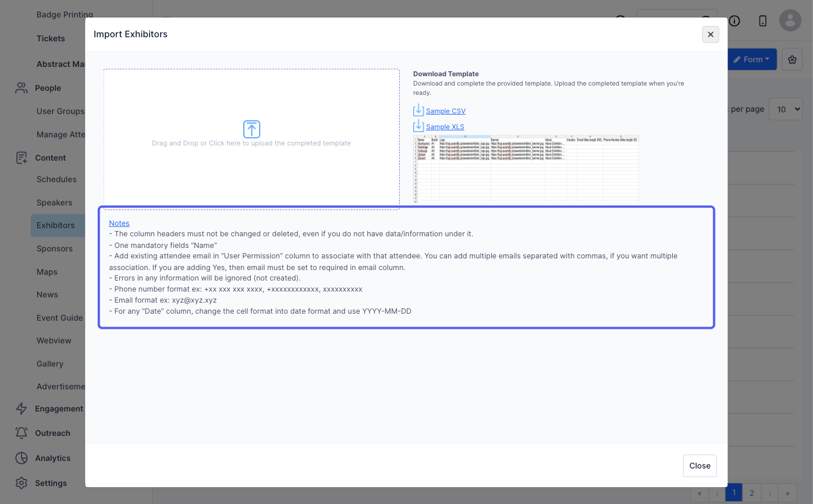Open Event Guide in sidebar
Screen dimensions: 813x504
coord(60,318)
